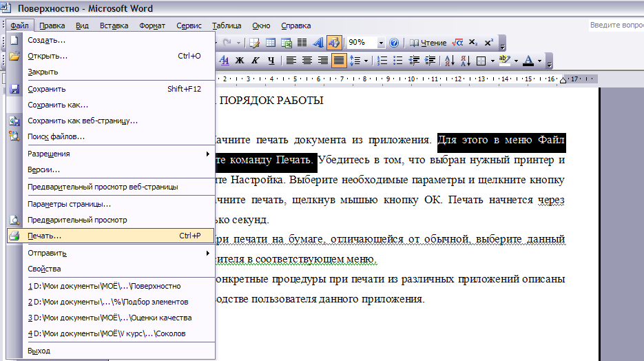
Task: Open the Вставка menu
Action: [114, 25]
